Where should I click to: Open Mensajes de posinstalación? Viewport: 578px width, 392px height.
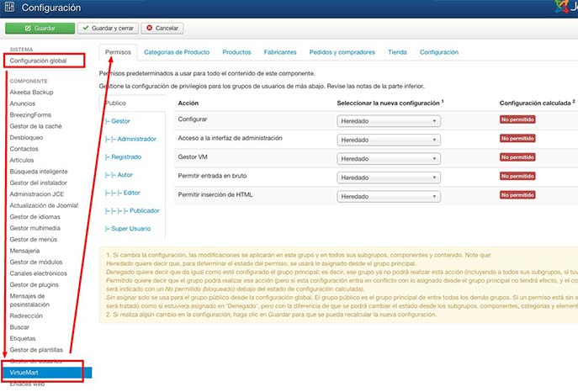pyautogui.click(x=29, y=300)
